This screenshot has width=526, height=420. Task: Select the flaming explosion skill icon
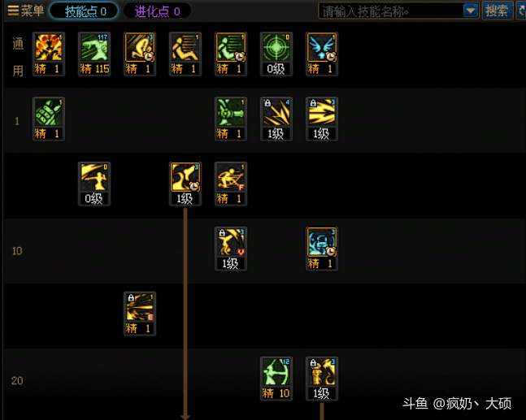tap(49, 54)
